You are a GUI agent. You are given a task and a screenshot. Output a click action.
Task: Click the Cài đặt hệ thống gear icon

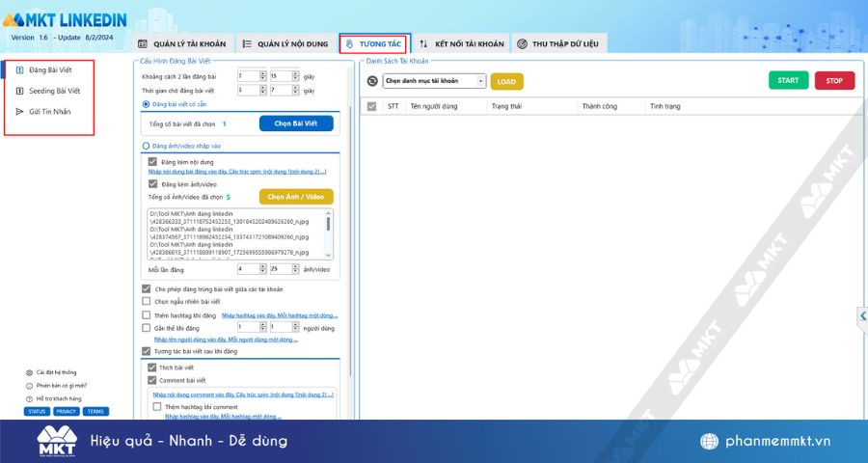click(29, 372)
